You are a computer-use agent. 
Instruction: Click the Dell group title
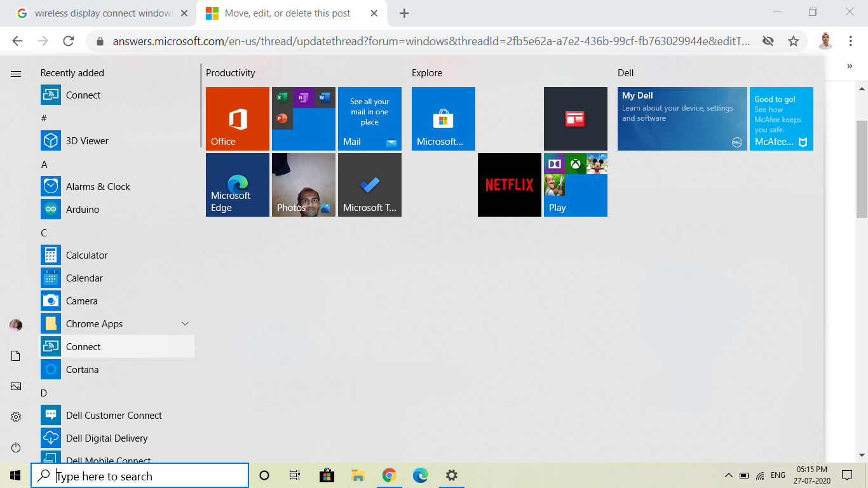pyautogui.click(x=626, y=73)
